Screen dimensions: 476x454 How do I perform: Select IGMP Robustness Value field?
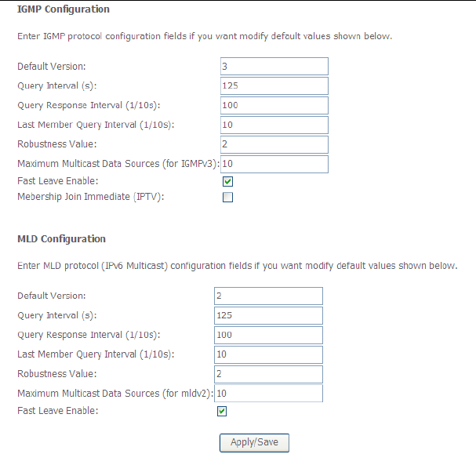tap(274, 144)
